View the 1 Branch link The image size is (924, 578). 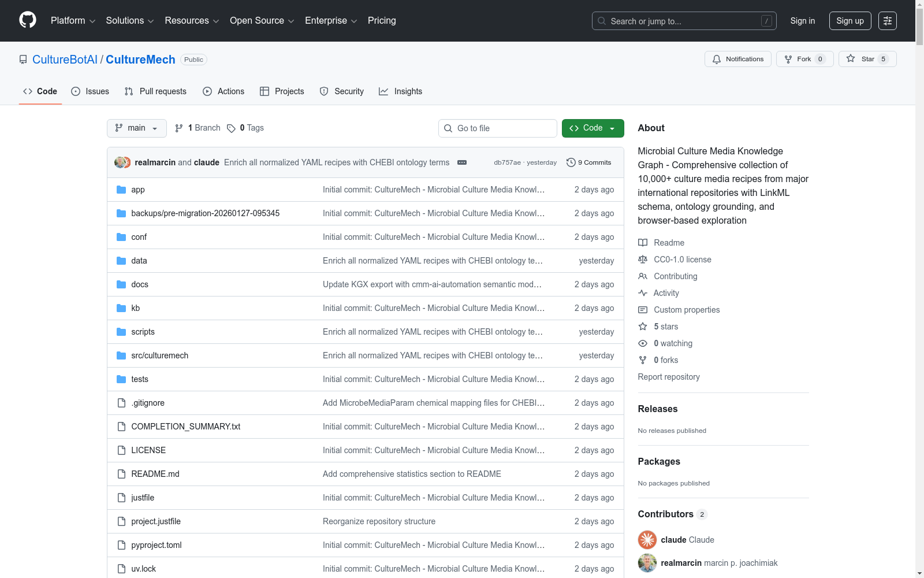[x=198, y=128]
